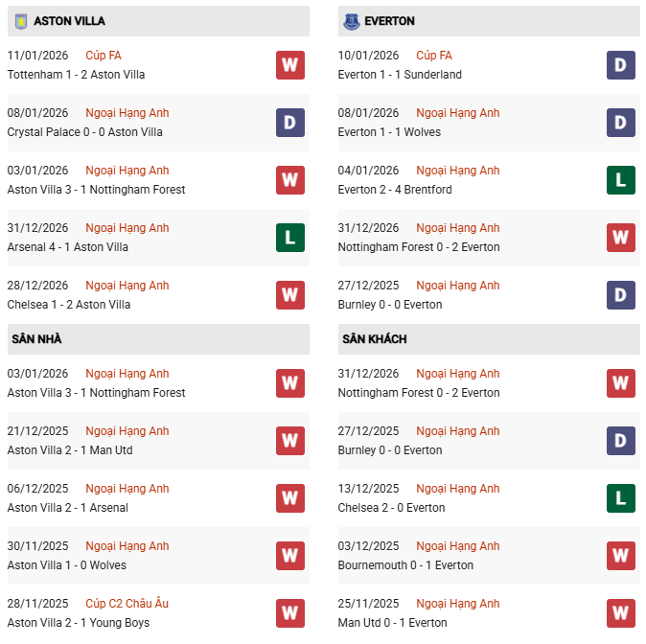Viewport: 646px width, 644px height.
Task: Click the Chelsea 1-2 Aston Villa result
Action: click(69, 305)
